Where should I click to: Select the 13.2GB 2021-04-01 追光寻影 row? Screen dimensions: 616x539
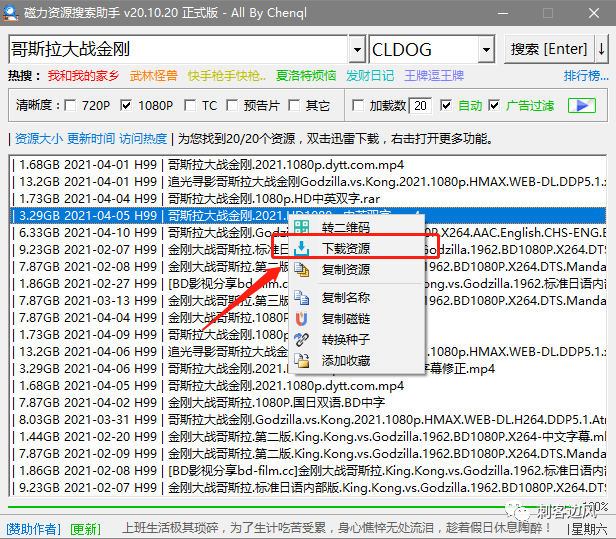click(x=308, y=182)
